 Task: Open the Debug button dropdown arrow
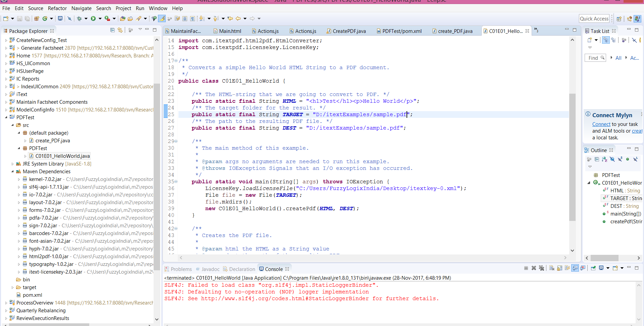pos(86,18)
